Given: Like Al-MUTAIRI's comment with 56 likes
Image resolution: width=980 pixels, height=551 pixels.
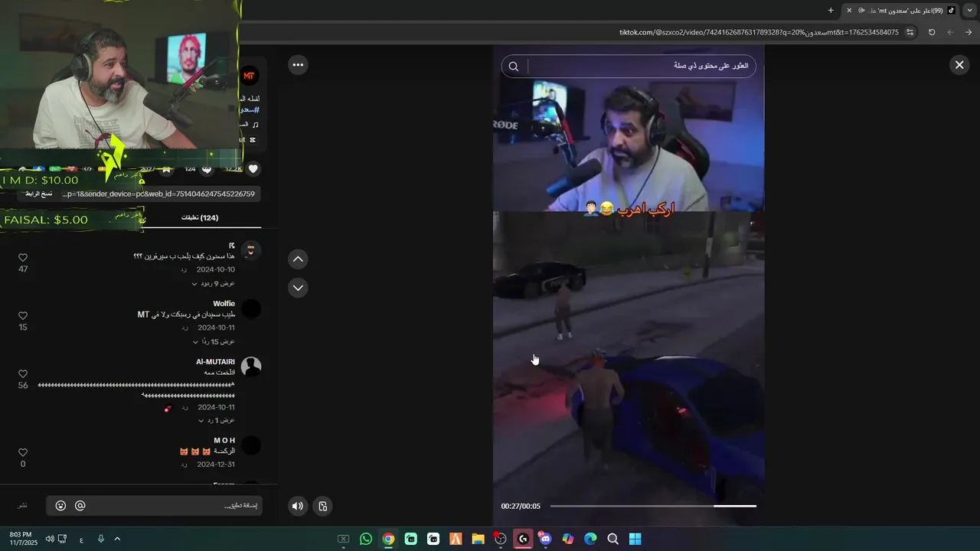Looking at the screenshot, I should coord(23,374).
